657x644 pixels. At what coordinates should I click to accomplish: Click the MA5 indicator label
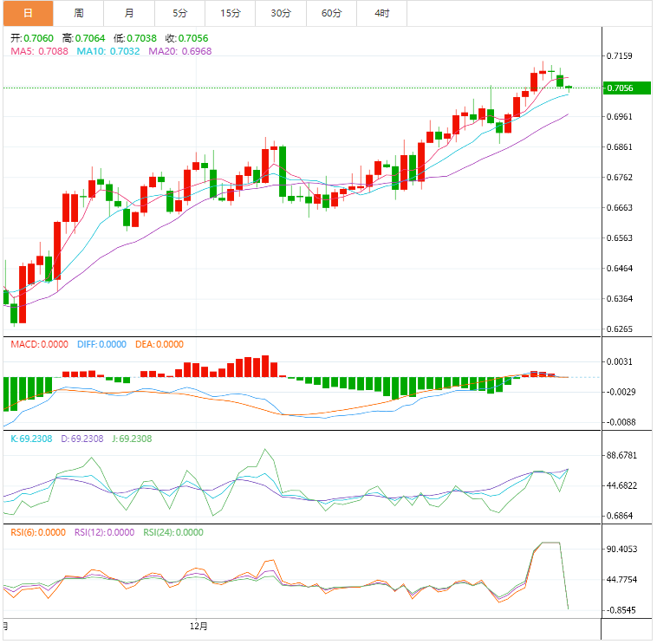(x=35, y=51)
